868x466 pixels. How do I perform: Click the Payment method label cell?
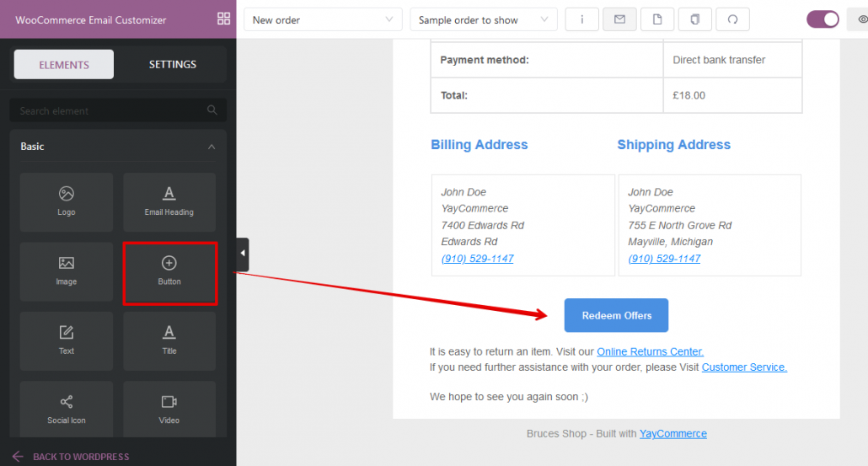547,60
